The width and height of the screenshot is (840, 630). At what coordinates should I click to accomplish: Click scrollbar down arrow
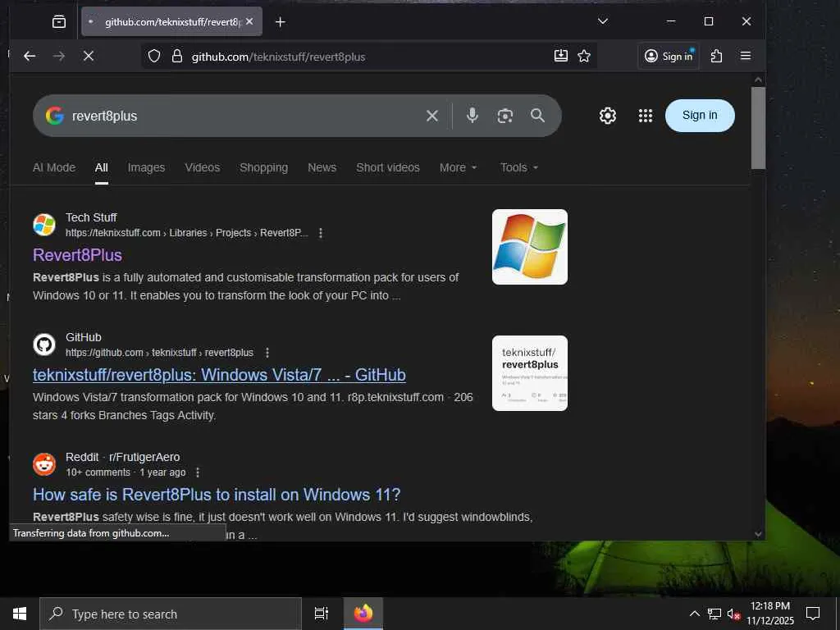758,533
